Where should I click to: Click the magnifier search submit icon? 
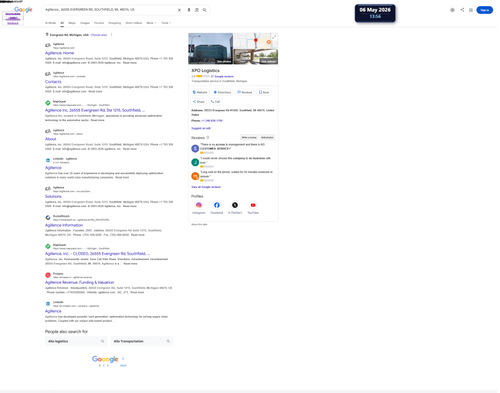[x=204, y=10]
